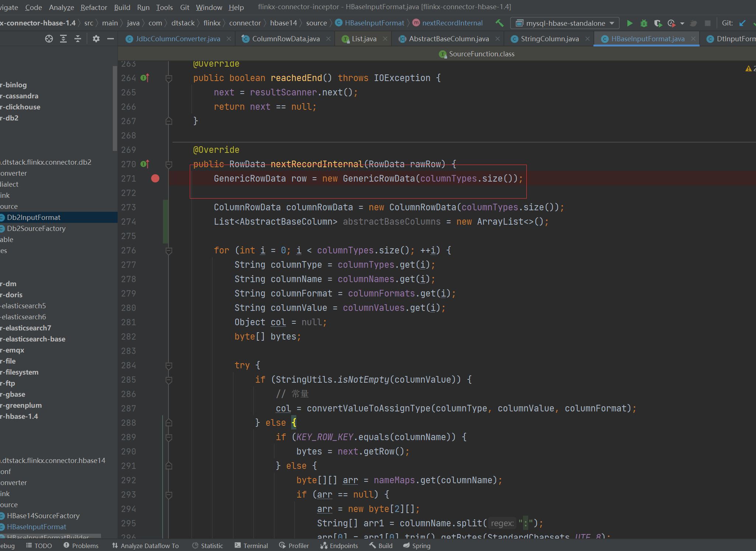The height and width of the screenshot is (551, 756).
Task: Click nextRecordInternal in the breadcrumb bar
Action: point(452,23)
